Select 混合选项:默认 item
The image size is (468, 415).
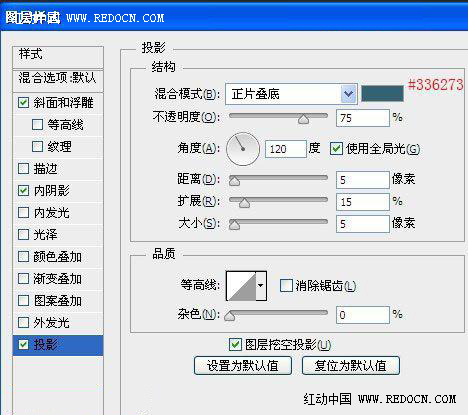pyautogui.click(x=58, y=81)
